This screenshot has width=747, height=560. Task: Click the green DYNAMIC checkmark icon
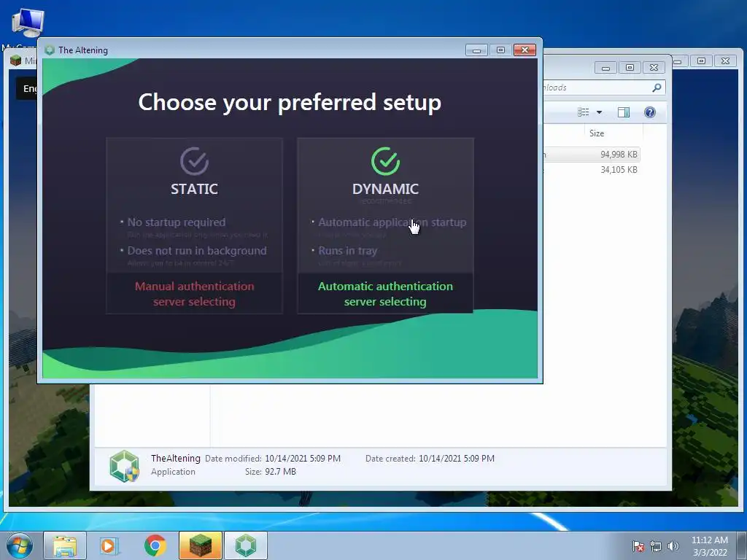(385, 161)
